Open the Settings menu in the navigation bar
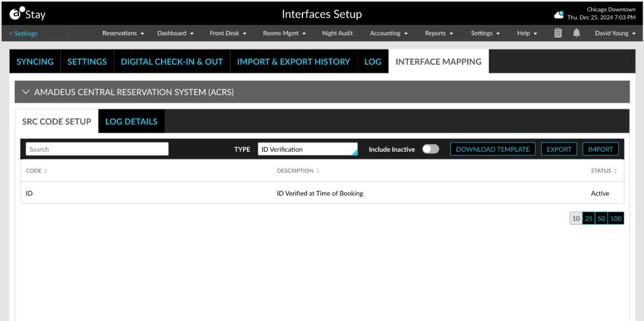The height and width of the screenshot is (321, 644). coord(486,33)
